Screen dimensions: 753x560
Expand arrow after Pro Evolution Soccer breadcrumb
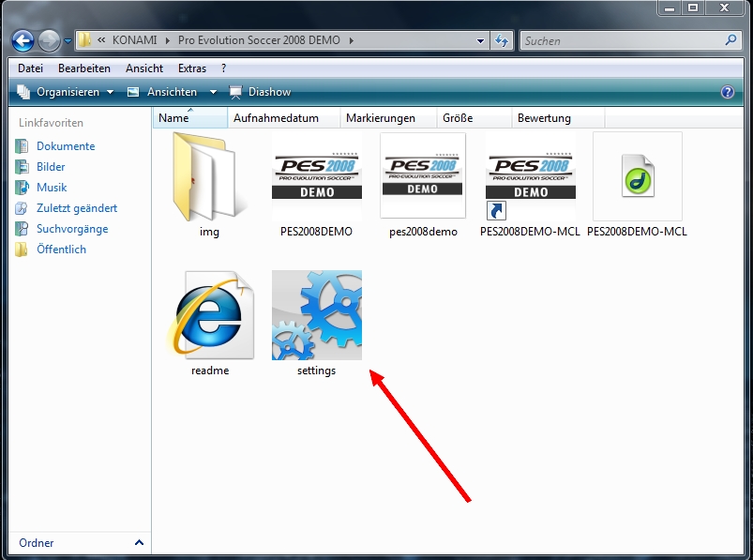click(352, 41)
